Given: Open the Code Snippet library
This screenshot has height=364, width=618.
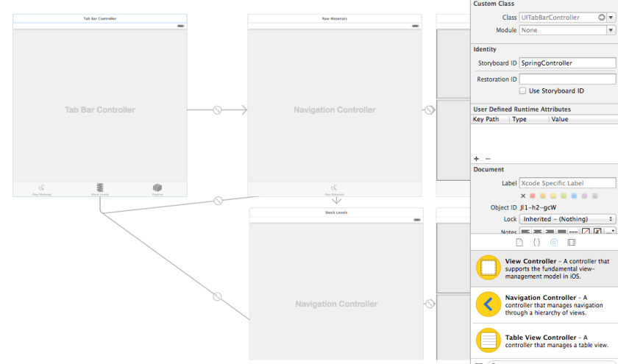Looking at the screenshot, I should (x=536, y=242).
